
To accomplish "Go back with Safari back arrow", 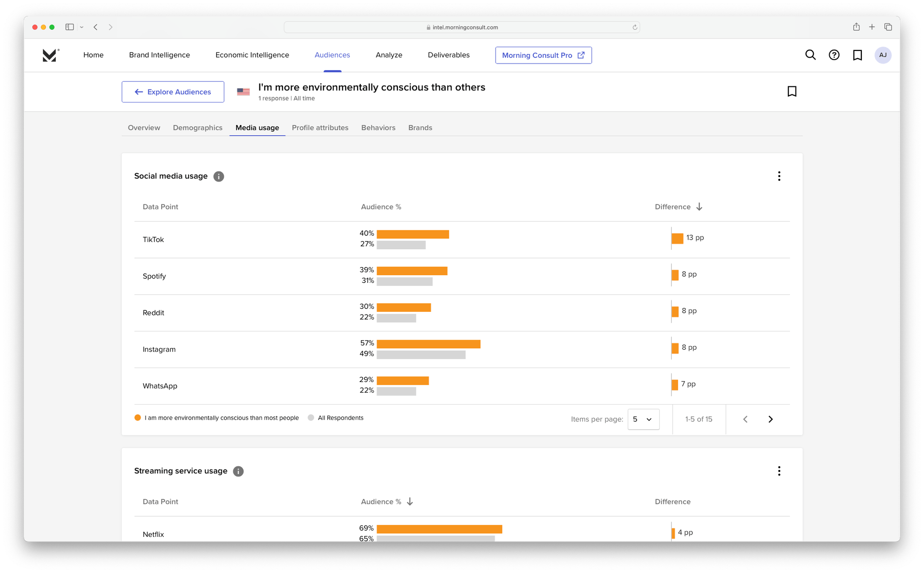I will tap(96, 27).
